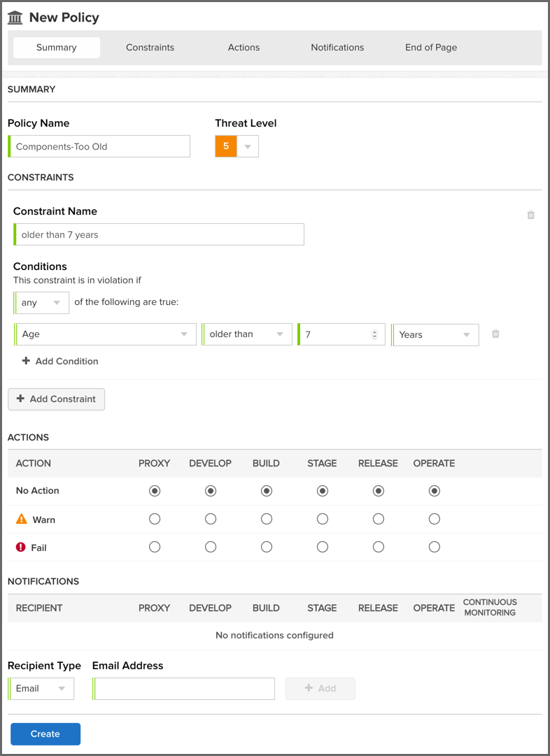
Task: Click the trash icon for the constraint
Action: pos(530,215)
